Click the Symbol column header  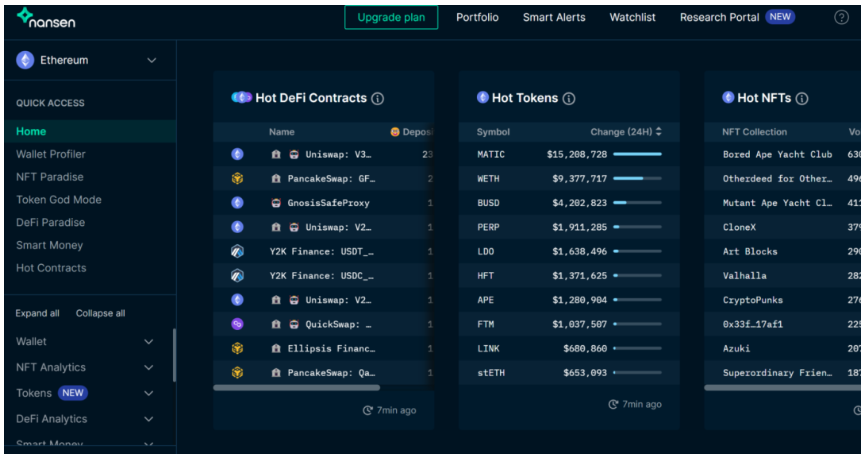[x=493, y=132]
